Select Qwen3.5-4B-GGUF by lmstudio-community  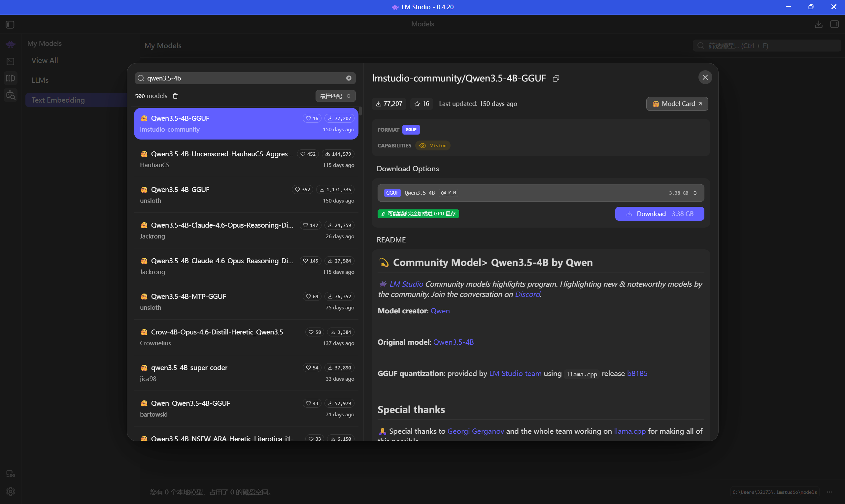[x=246, y=124]
